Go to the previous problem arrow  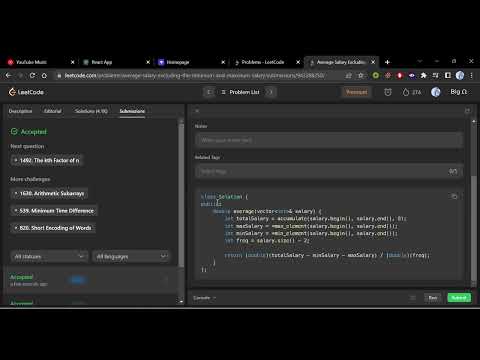(209, 92)
